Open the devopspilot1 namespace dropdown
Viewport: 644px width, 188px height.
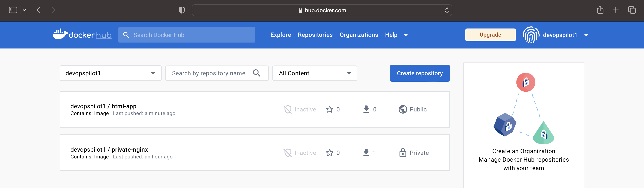tap(111, 73)
